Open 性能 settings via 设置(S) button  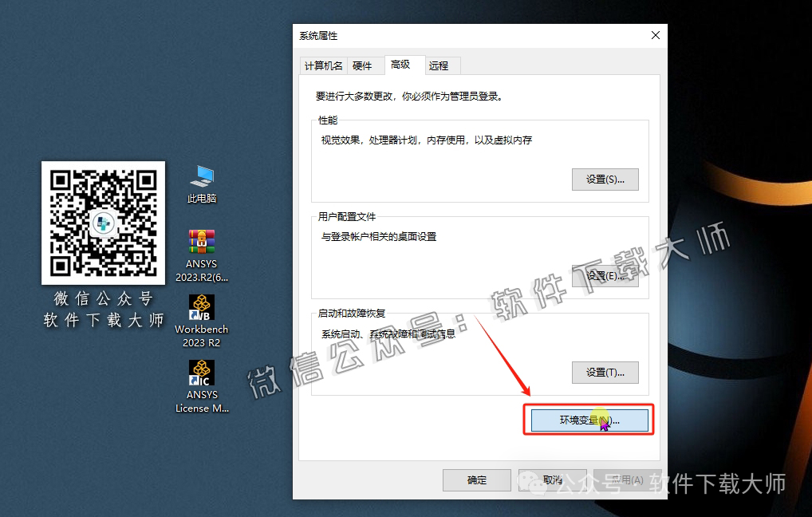605,179
